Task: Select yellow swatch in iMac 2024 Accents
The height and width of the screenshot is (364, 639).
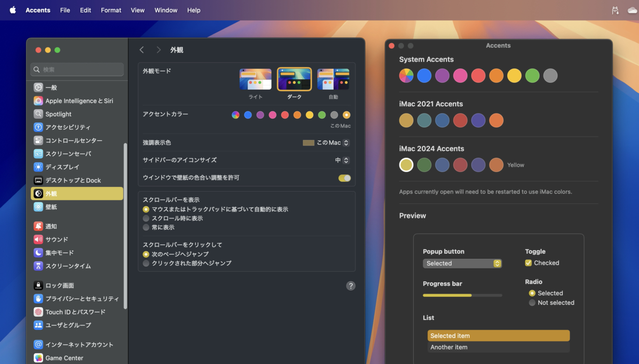Action: [406, 165]
